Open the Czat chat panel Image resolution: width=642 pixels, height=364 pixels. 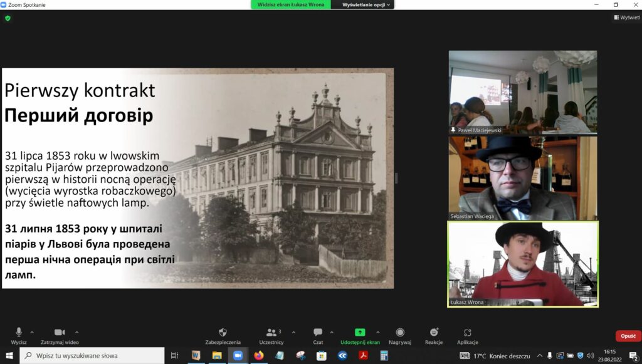pyautogui.click(x=318, y=333)
